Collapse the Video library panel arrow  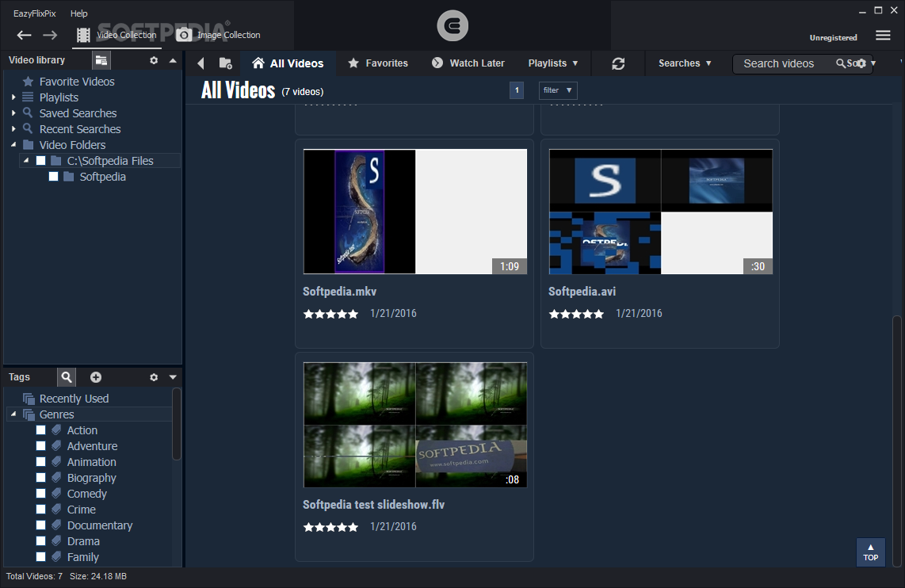[x=173, y=60]
